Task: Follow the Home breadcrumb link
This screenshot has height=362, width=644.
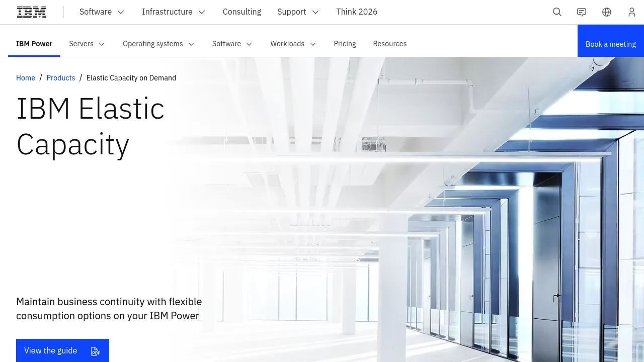Action: (26, 78)
